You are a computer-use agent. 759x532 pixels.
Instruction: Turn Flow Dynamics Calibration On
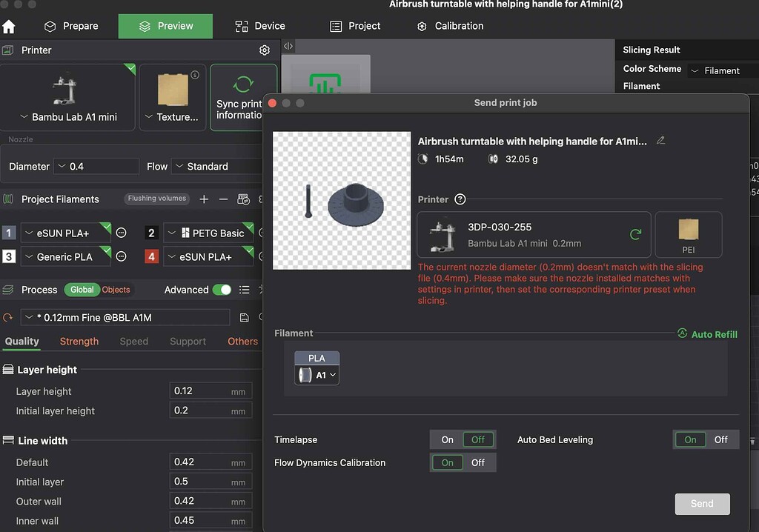(x=447, y=463)
